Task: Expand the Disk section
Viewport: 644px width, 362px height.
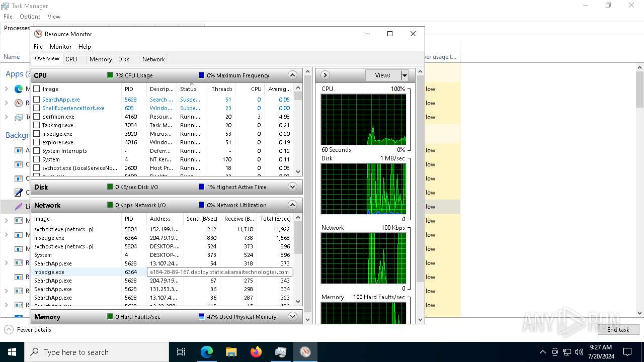Action: click(x=292, y=187)
